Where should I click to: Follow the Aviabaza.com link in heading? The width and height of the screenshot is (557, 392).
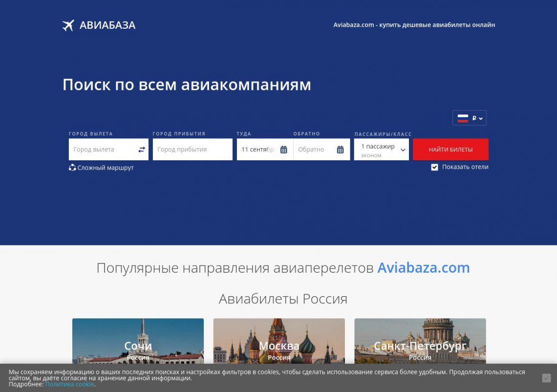click(423, 268)
